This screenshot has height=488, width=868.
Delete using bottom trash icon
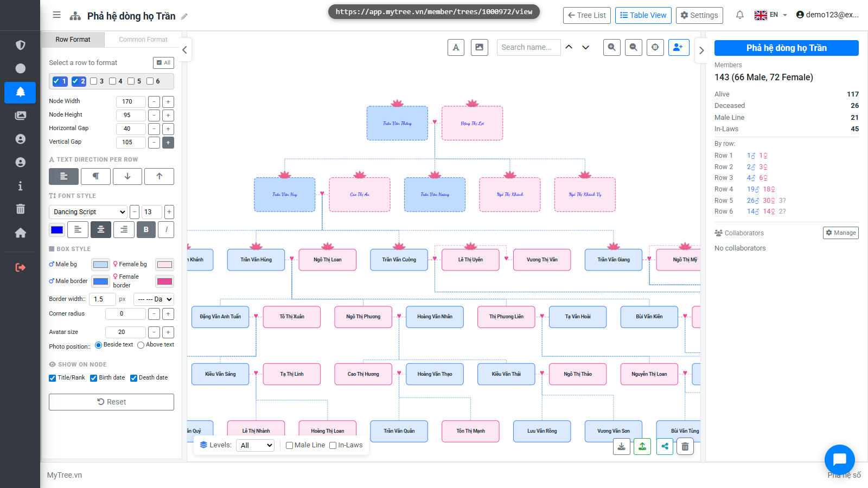685,446
